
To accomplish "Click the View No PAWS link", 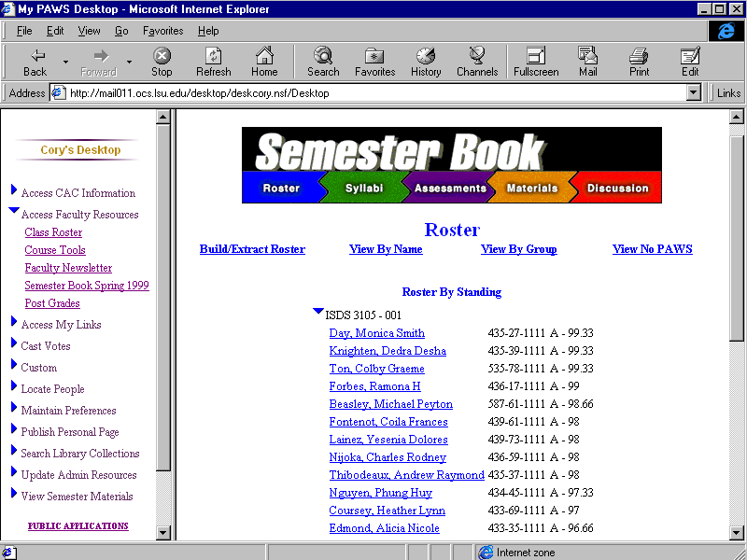I will tap(652, 249).
